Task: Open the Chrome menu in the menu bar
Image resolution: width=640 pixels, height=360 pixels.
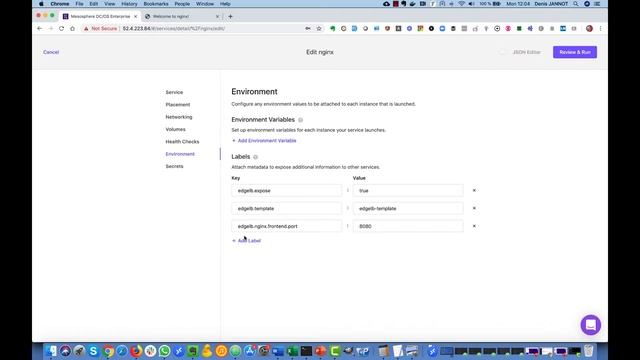Action: [60, 4]
